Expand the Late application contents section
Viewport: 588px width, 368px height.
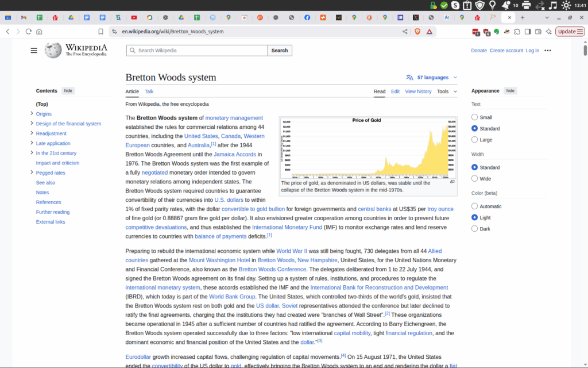click(x=32, y=143)
